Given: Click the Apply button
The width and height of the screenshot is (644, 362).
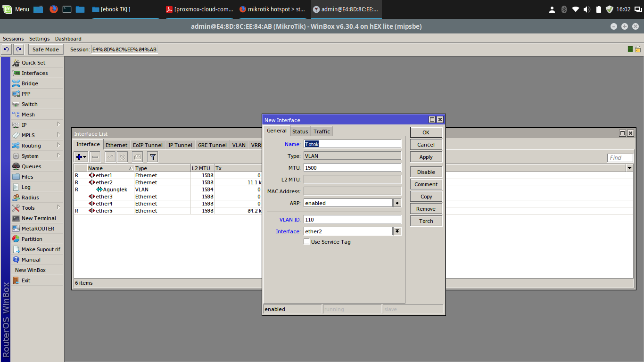Looking at the screenshot, I should 426,157.
